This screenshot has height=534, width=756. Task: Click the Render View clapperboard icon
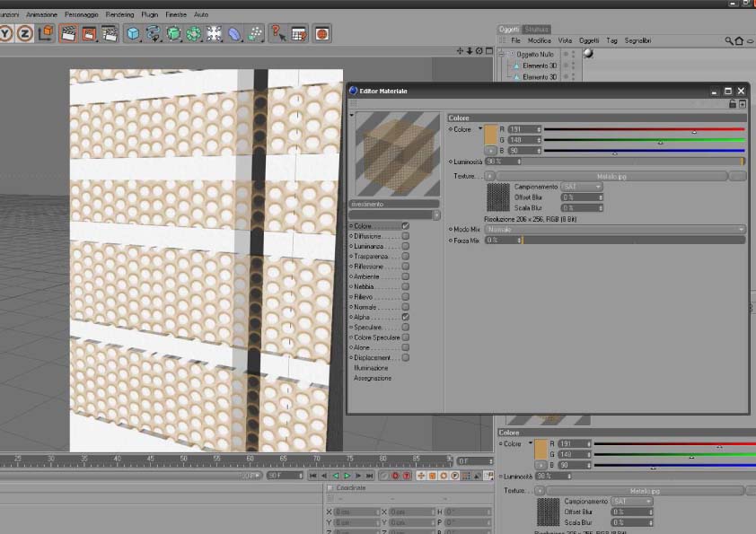point(67,34)
